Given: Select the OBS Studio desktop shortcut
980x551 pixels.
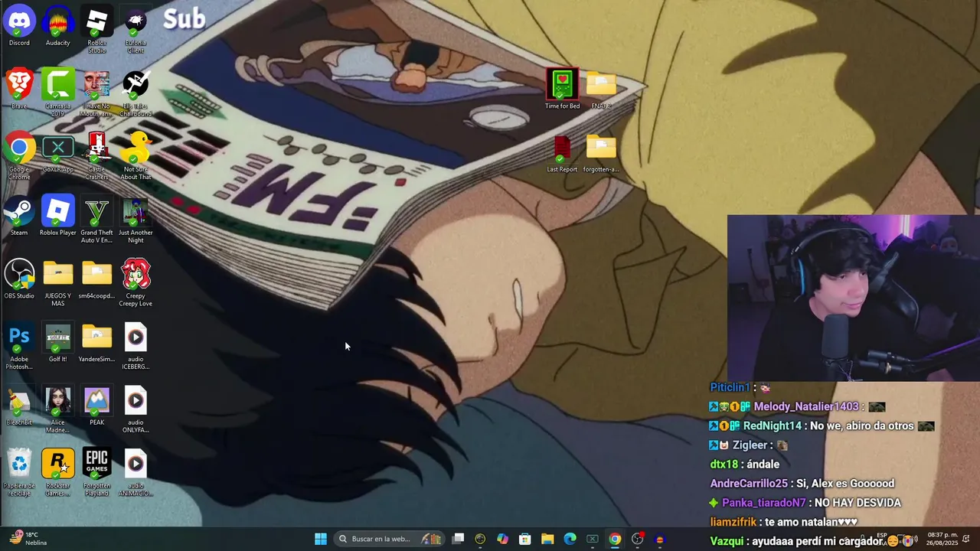Looking at the screenshot, I should tap(19, 279).
